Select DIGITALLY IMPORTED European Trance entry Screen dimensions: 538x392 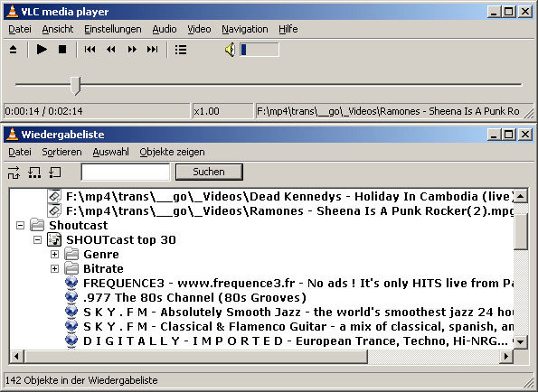point(298,341)
